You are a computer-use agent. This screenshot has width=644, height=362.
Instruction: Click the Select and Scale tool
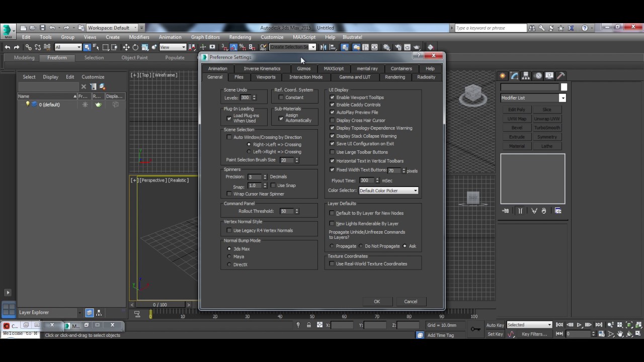click(145, 47)
